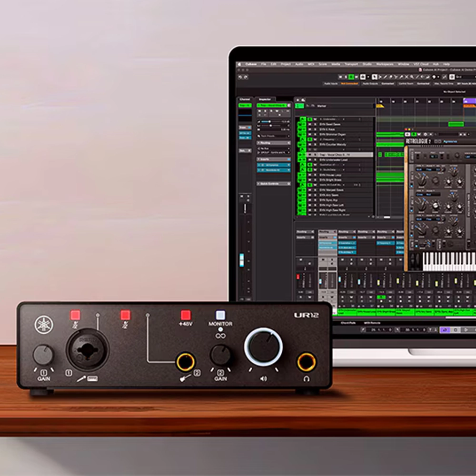Click the left locator position field

(x=378, y=330)
